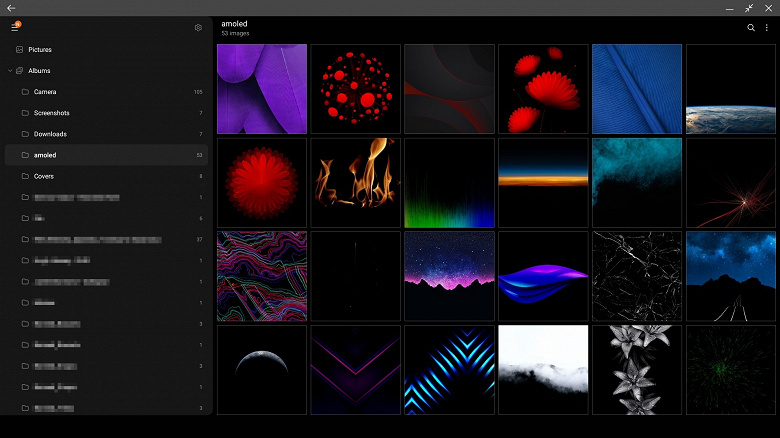Open the crescent moon wallpaper thumbnail
The height and width of the screenshot is (438, 780).
pyautogui.click(x=262, y=369)
